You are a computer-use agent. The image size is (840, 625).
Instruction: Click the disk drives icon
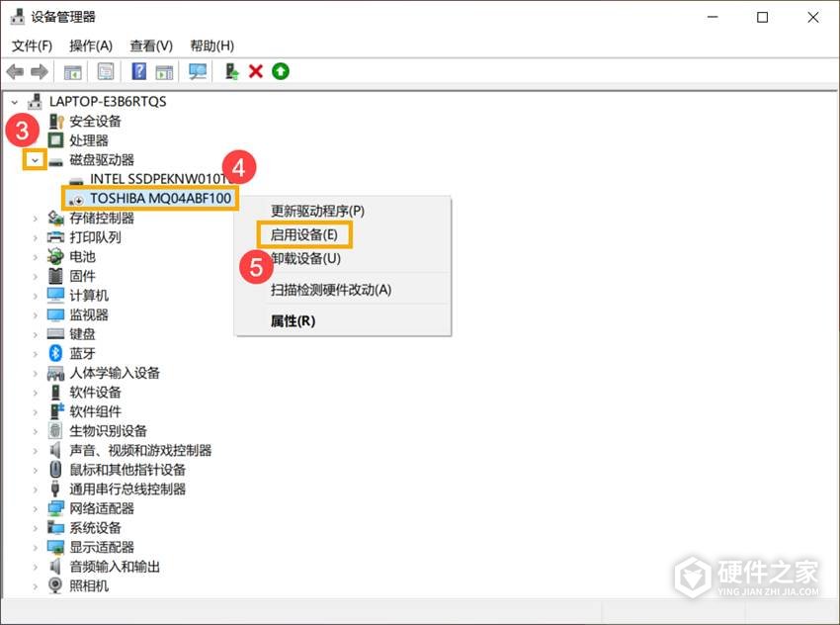(55, 160)
